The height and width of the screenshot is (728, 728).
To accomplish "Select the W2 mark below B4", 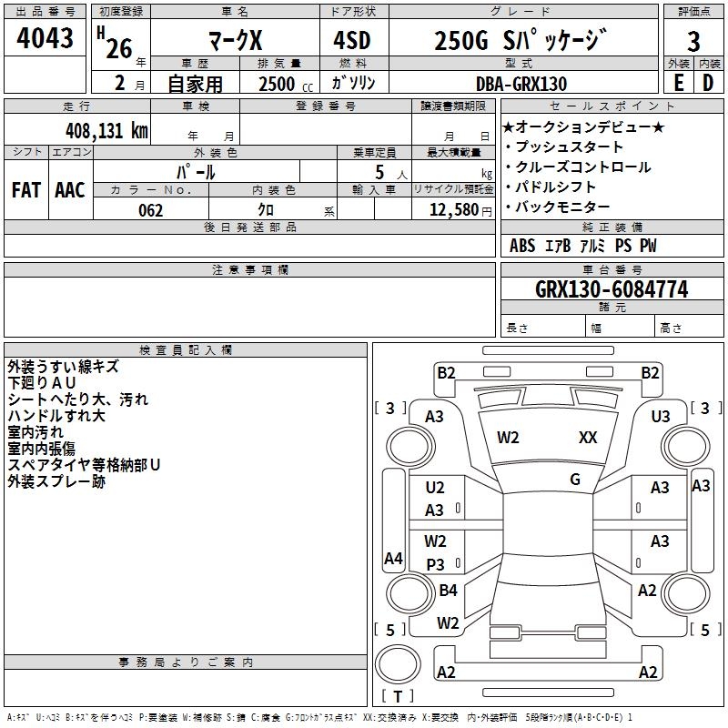I will tap(448, 623).
